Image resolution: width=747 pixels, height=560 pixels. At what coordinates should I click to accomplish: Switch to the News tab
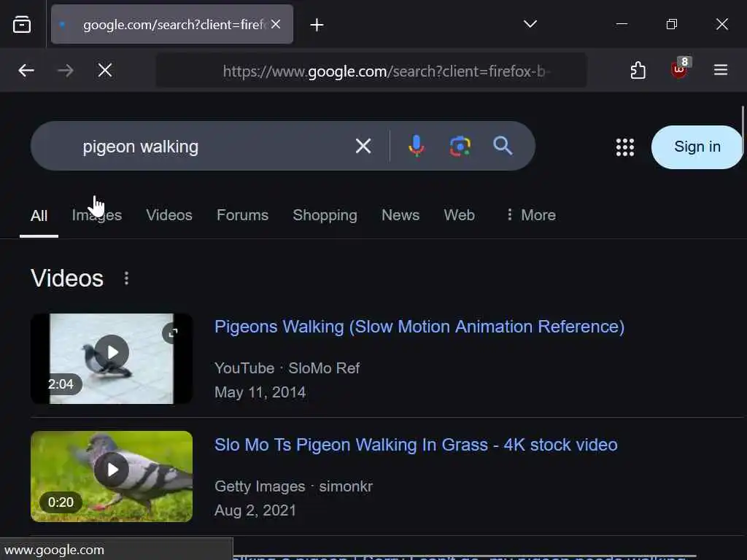[x=400, y=215]
